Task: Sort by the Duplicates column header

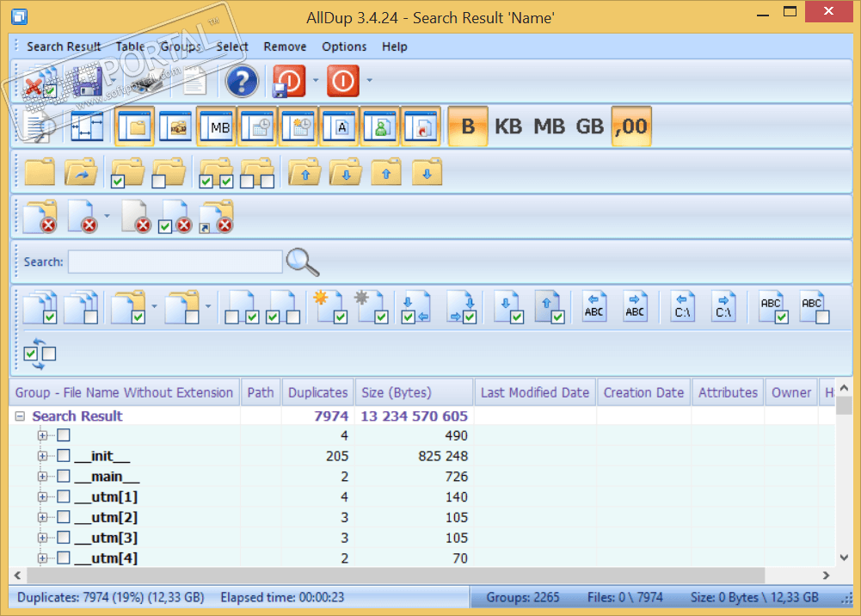Action: pos(317,392)
